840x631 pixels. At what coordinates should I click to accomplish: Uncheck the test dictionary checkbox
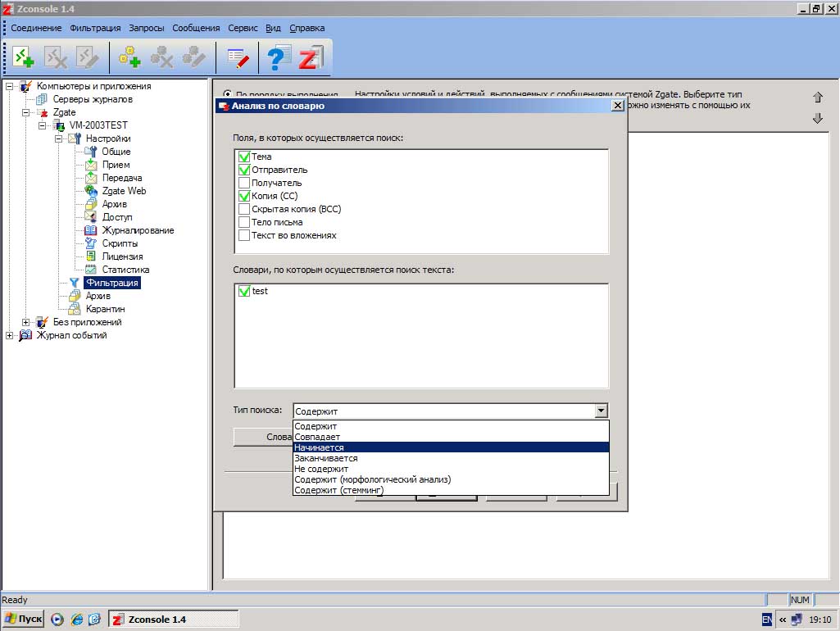click(x=244, y=292)
